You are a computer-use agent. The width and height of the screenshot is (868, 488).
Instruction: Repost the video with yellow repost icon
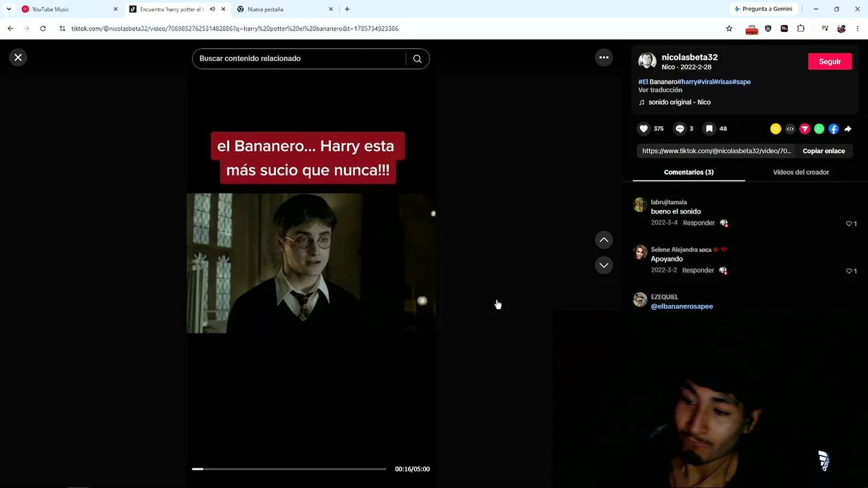(776, 129)
